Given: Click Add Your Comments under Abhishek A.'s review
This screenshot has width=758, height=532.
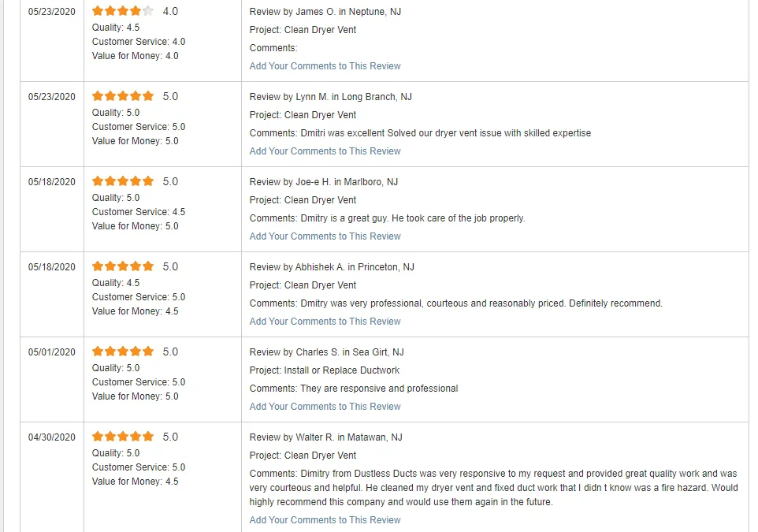Looking at the screenshot, I should (x=325, y=322).
